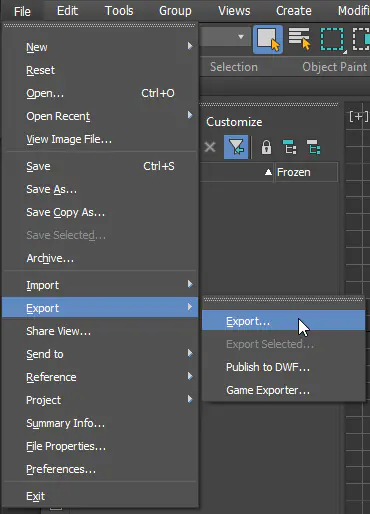Expand the New submenu

[100, 47]
